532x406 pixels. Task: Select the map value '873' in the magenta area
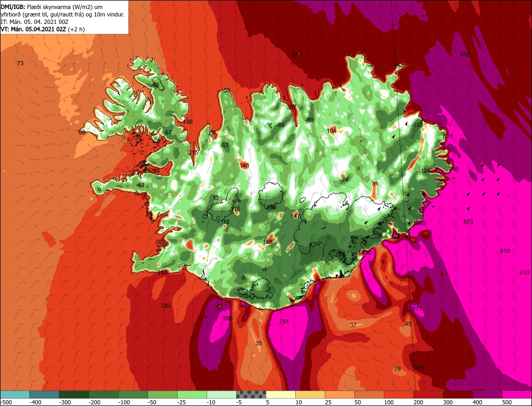(x=468, y=222)
